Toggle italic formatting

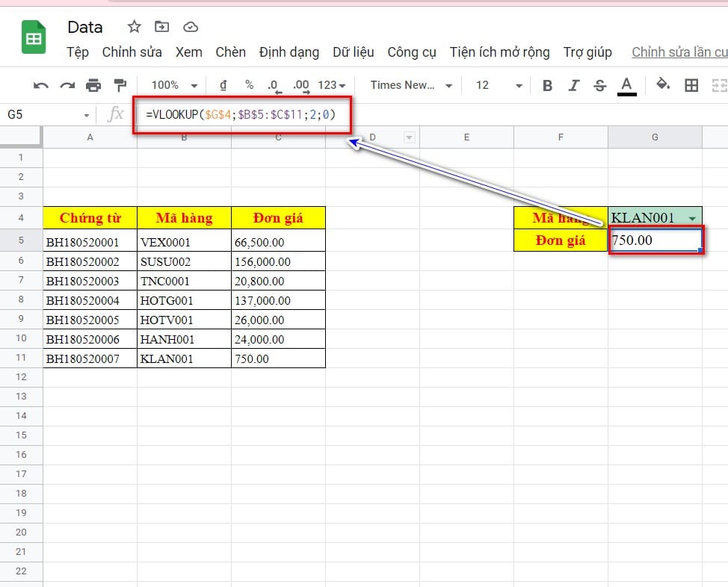click(574, 85)
